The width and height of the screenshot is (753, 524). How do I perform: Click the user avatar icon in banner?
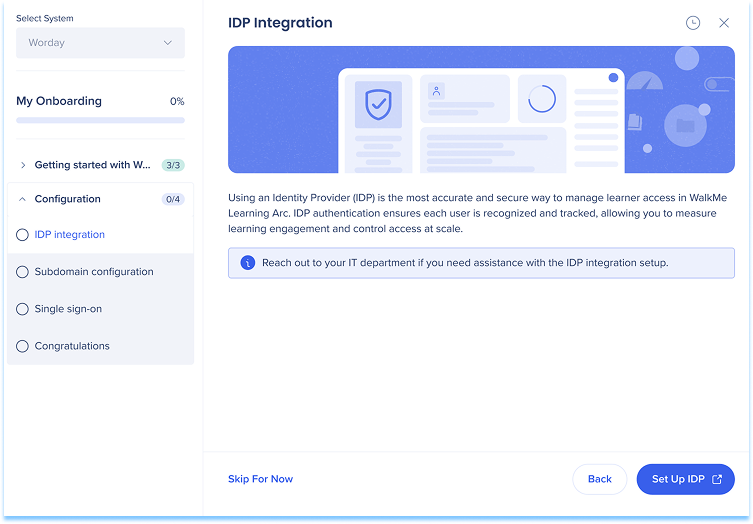(436, 91)
